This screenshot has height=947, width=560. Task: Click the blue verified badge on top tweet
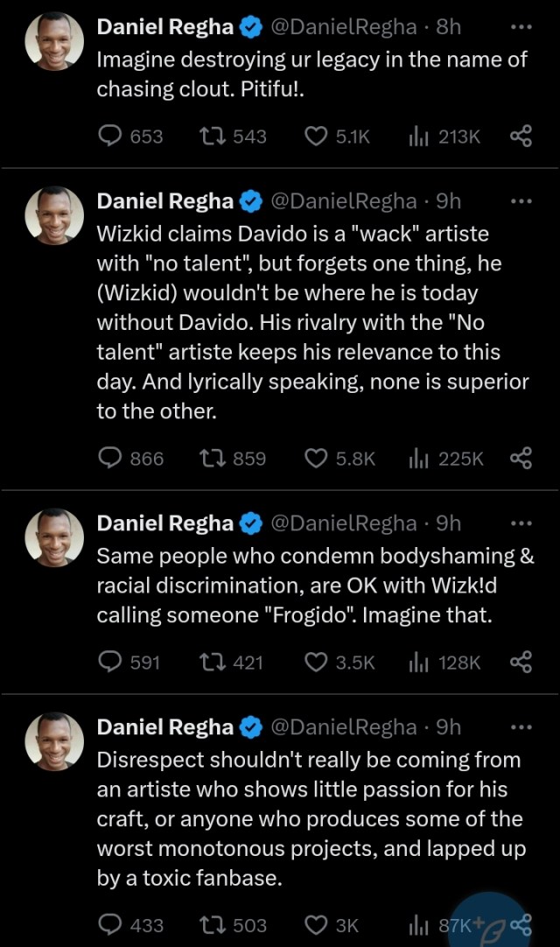(249, 26)
